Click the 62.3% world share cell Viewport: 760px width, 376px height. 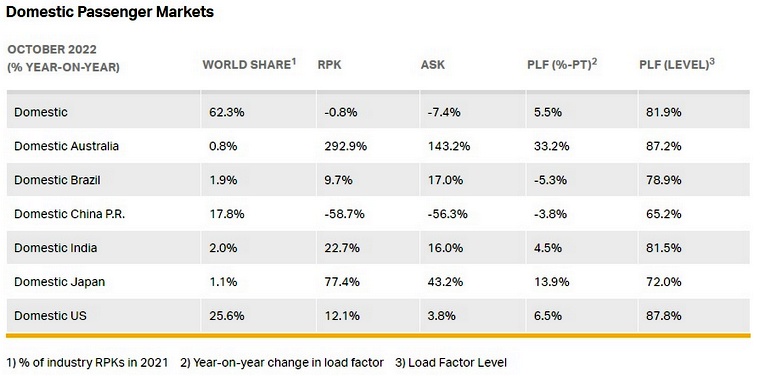point(226,112)
